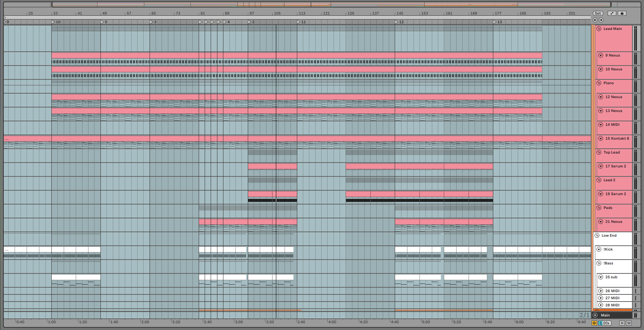Collapse the 17 Serum 2 track lane
Image resolution: width=644 pixels, height=330 pixels.
pos(601,166)
